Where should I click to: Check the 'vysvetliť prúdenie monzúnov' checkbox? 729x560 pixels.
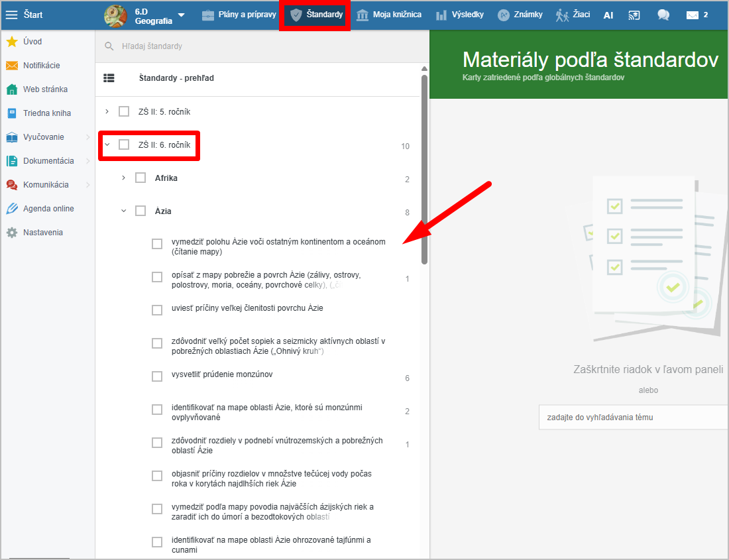[157, 376]
